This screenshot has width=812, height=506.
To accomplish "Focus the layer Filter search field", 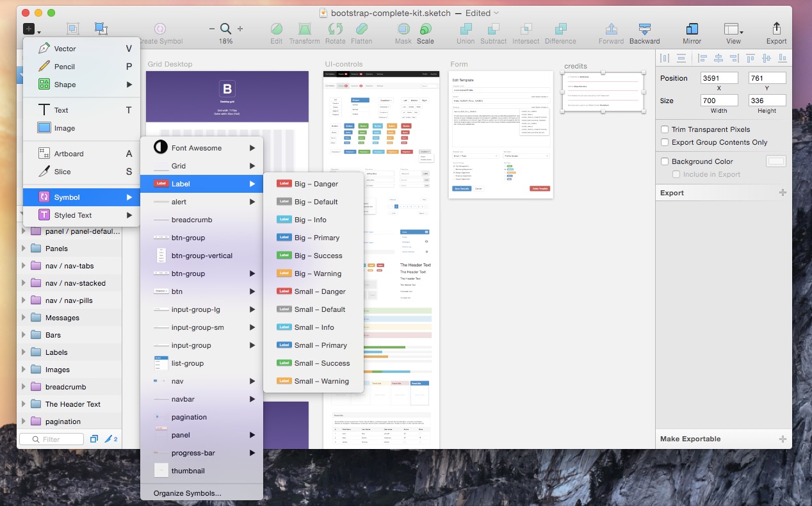I will [51, 439].
